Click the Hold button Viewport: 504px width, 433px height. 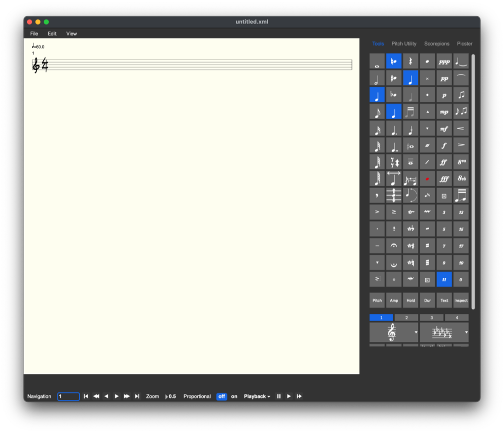(410, 300)
